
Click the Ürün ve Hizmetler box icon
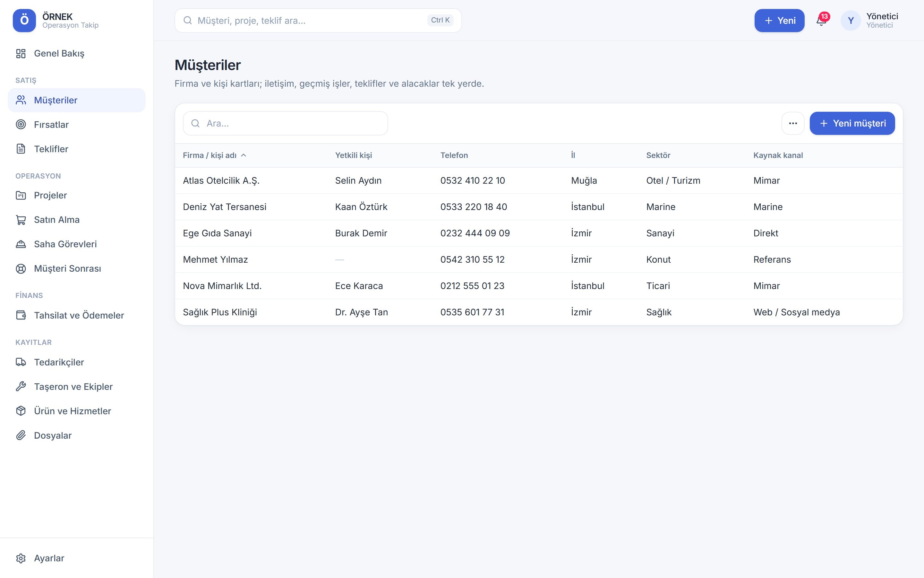pyautogui.click(x=21, y=411)
